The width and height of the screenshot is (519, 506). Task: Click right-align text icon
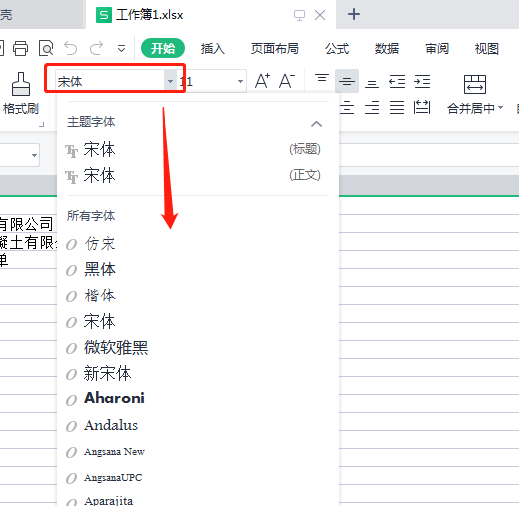[x=372, y=108]
